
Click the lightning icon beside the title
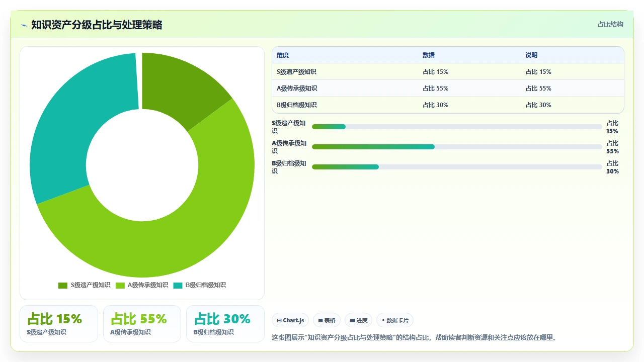[x=24, y=25]
